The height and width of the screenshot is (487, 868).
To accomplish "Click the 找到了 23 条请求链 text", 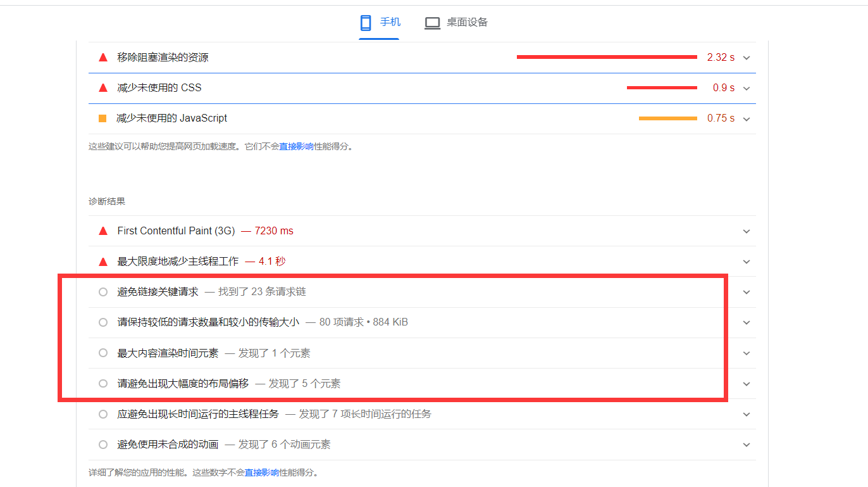I will pos(263,292).
